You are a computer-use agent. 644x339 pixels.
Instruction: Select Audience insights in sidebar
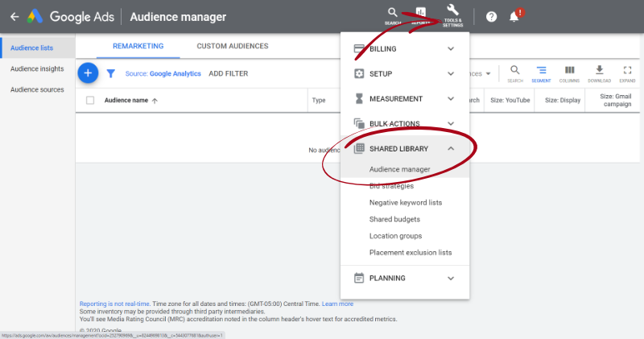click(37, 68)
